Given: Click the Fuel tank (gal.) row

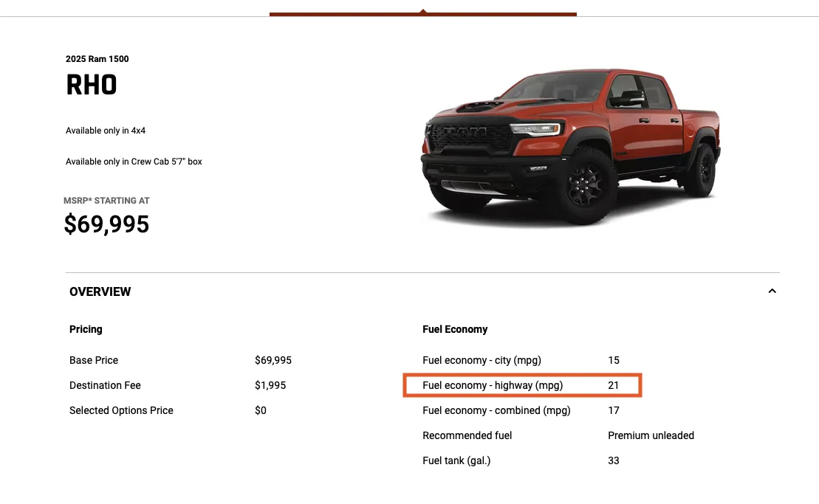Looking at the screenshot, I should click(x=521, y=460).
